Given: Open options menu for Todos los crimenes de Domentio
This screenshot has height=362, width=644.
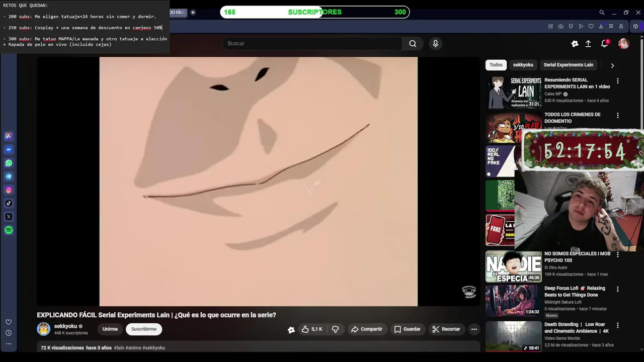Looking at the screenshot, I should (618, 116).
